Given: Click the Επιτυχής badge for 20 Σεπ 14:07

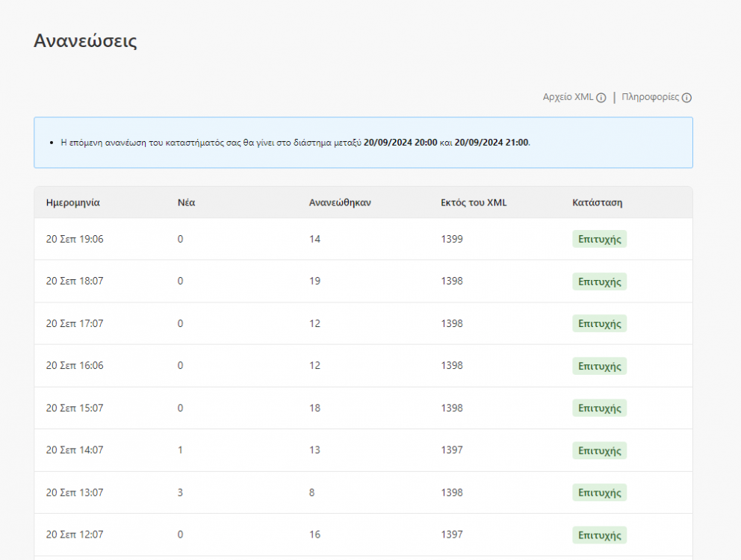Looking at the screenshot, I should [599, 450].
